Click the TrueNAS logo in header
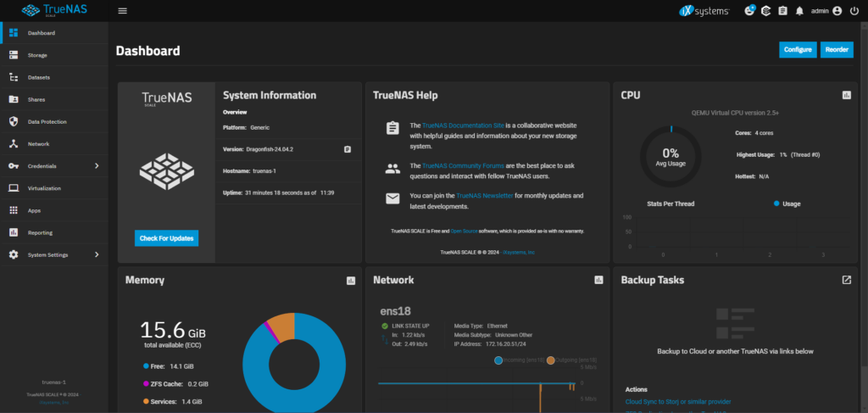The height and width of the screenshot is (413, 868). [54, 10]
